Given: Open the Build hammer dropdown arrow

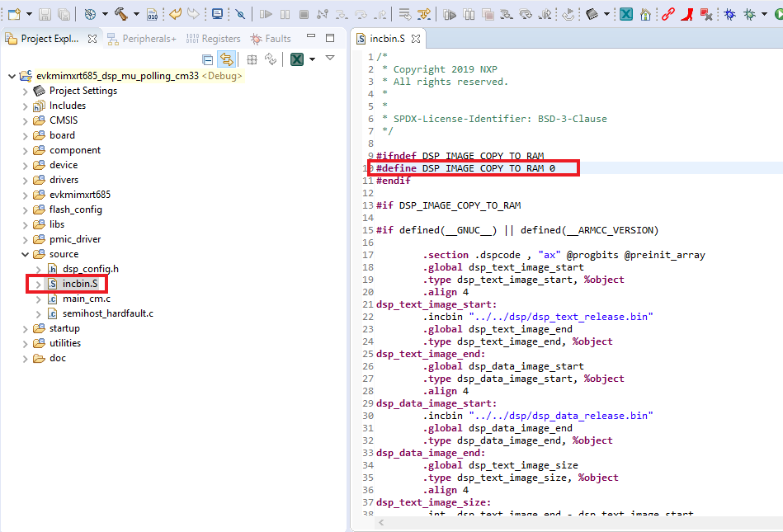Looking at the screenshot, I should (x=135, y=14).
